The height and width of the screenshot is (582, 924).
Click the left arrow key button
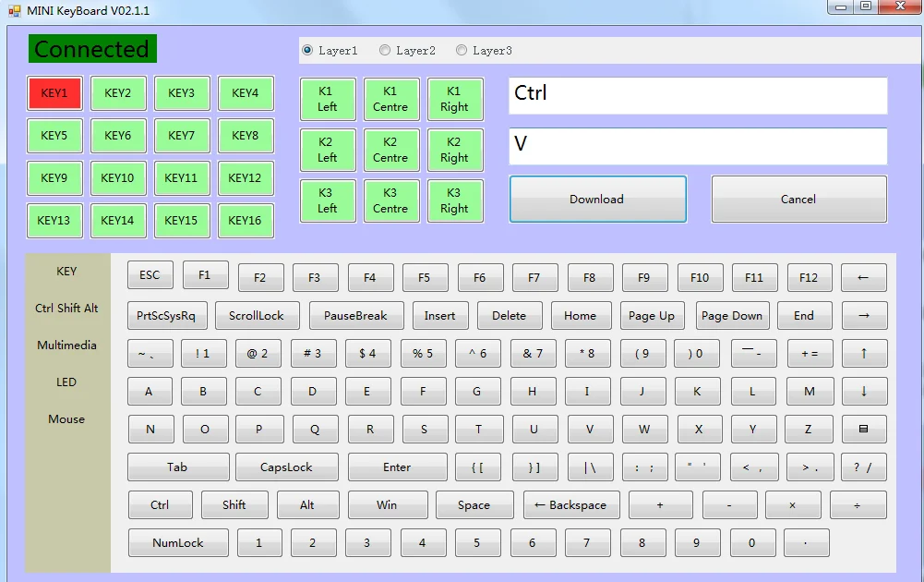(864, 277)
